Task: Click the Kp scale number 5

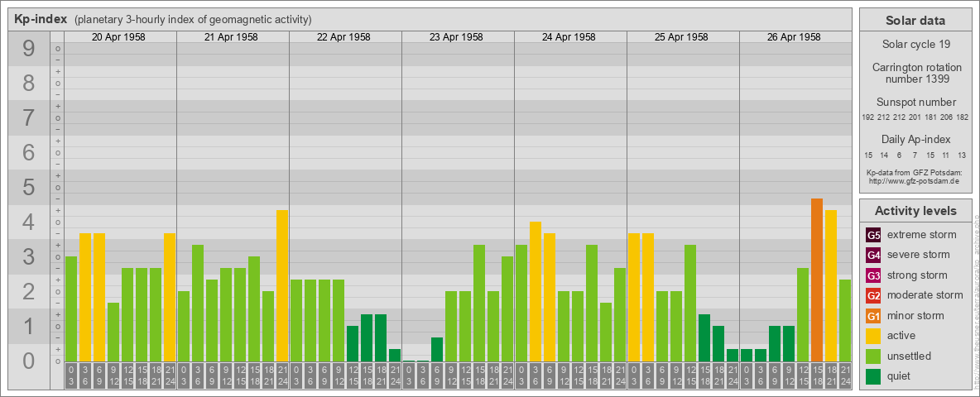Action: [29, 187]
